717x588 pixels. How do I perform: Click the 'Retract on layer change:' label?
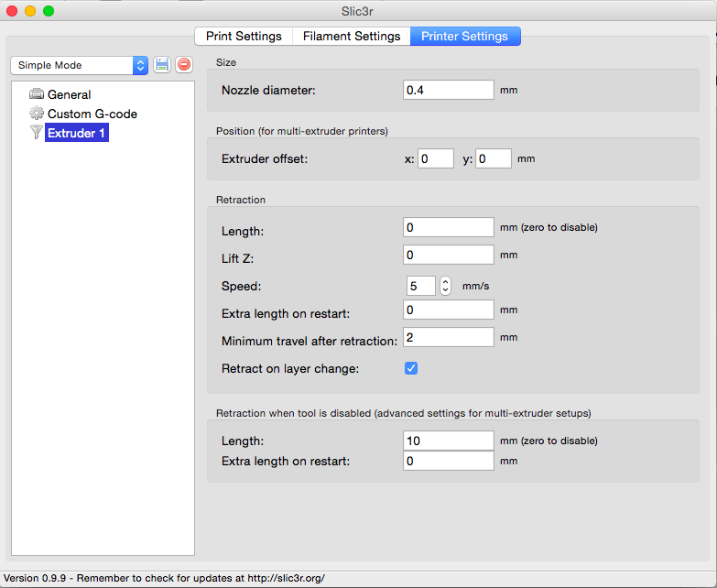pyautogui.click(x=290, y=368)
